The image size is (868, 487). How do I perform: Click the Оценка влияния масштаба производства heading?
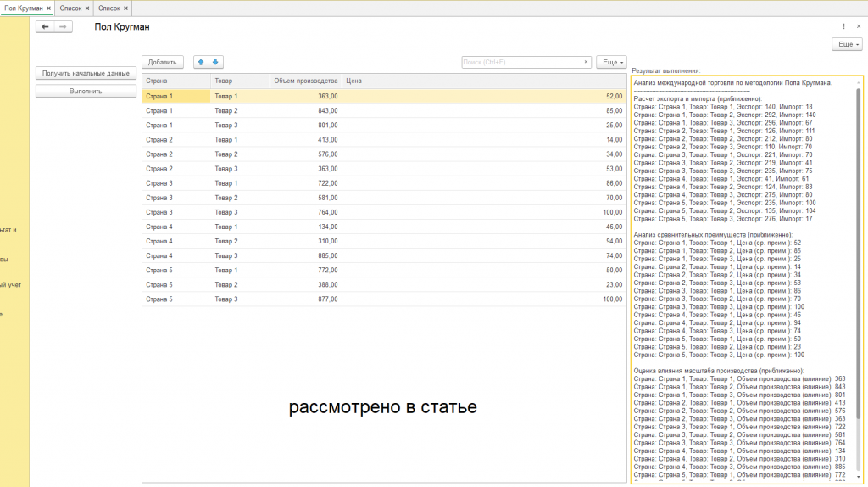coord(719,371)
